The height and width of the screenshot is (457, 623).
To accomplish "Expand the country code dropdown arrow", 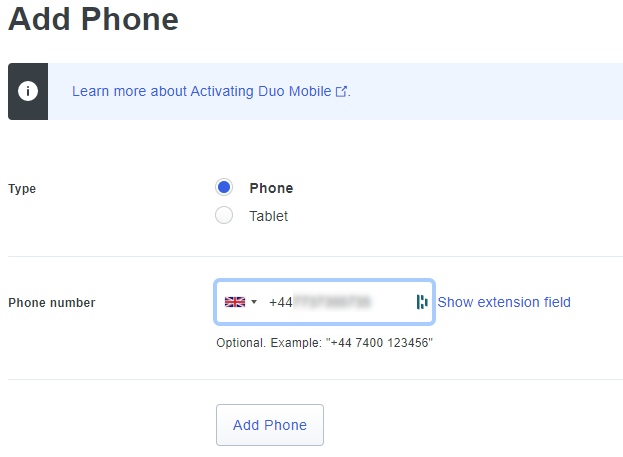I will click(254, 302).
